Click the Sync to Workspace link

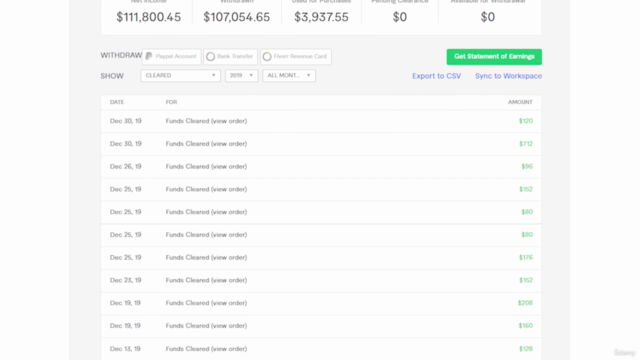[509, 76]
